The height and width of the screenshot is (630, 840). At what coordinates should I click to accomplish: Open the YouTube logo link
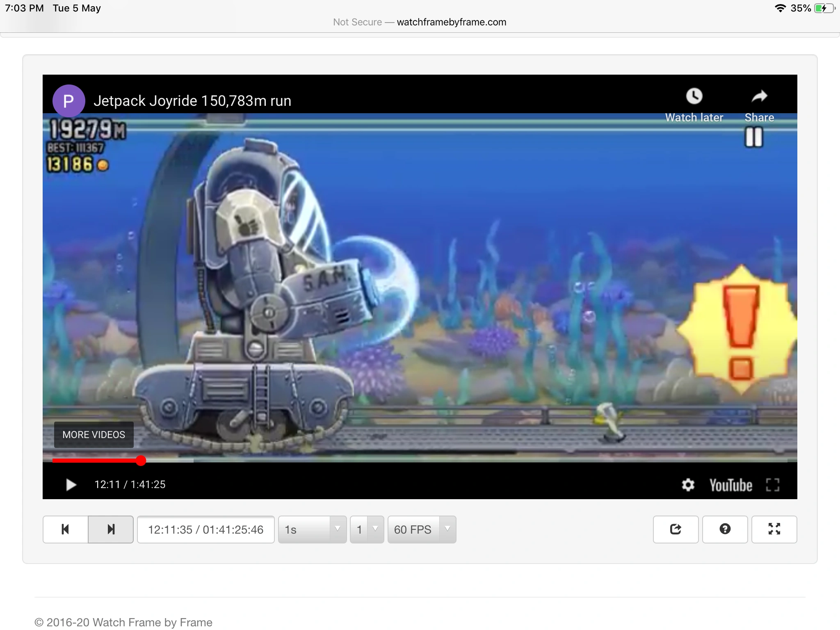731,485
